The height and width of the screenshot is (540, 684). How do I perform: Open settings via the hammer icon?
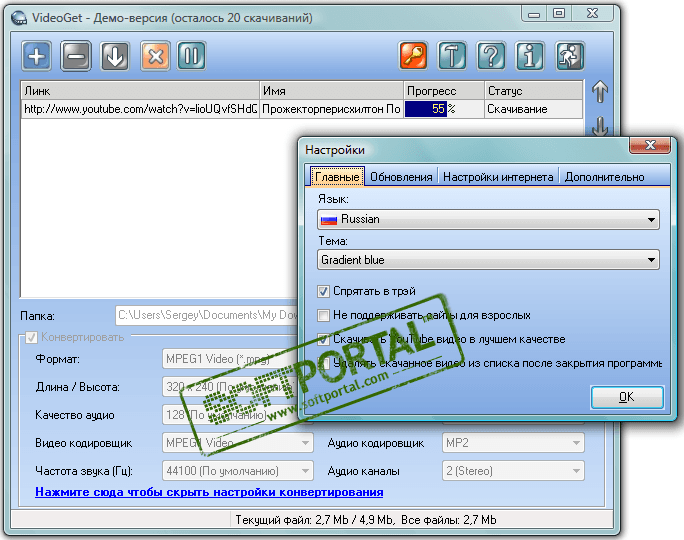[452, 56]
